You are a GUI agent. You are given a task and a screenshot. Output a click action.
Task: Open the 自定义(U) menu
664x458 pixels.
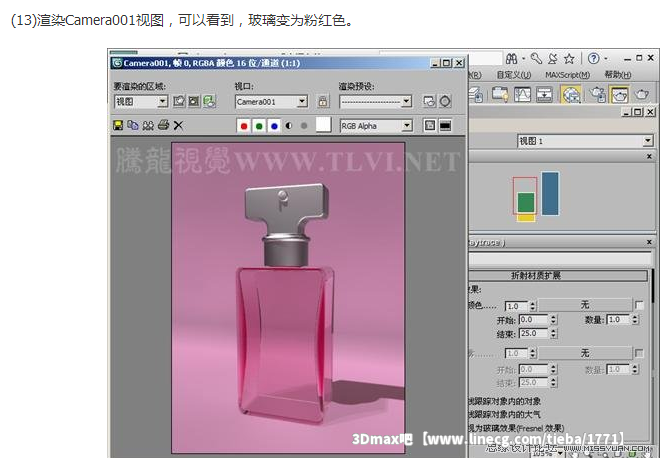tap(513, 75)
